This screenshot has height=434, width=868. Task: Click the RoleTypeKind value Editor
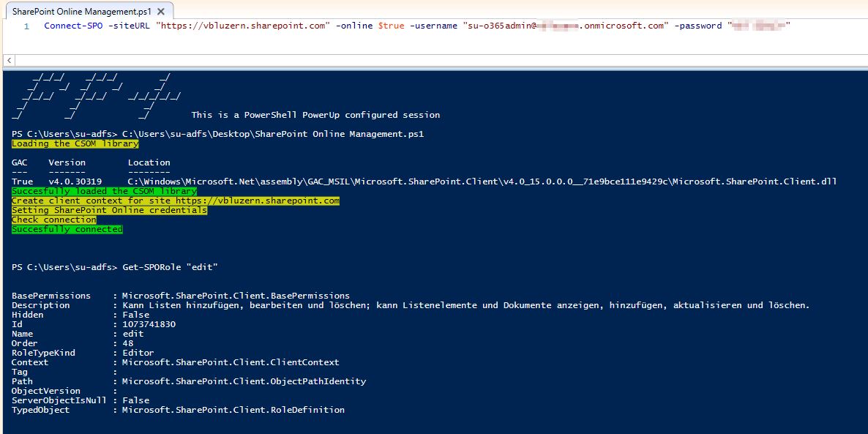point(138,353)
